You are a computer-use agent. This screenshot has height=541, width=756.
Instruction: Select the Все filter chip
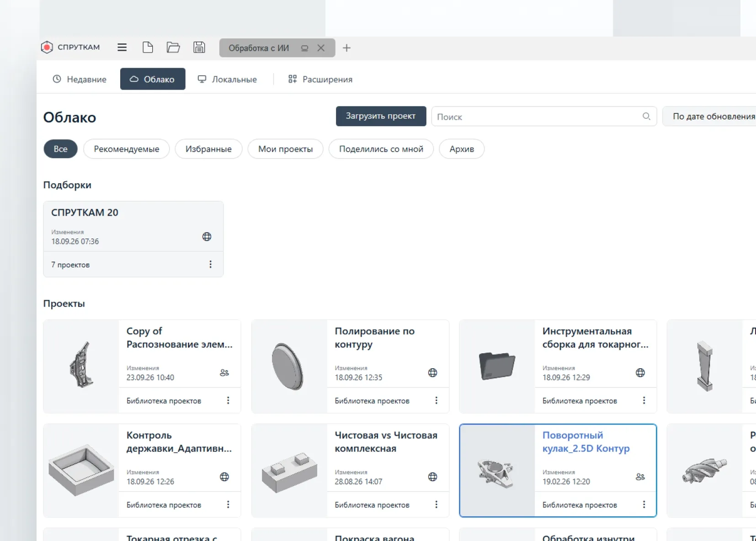click(60, 149)
